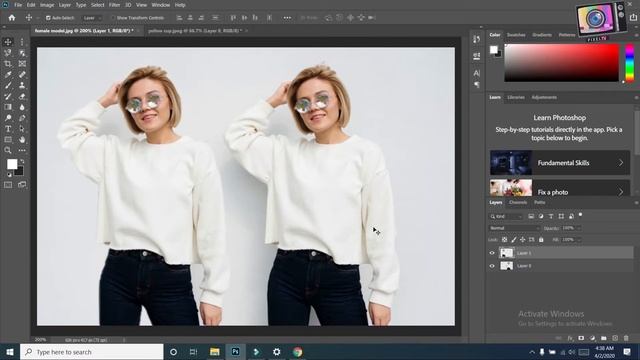Open the blend mode Normal dropdown
This screenshot has width=640, height=360.
coord(514,228)
